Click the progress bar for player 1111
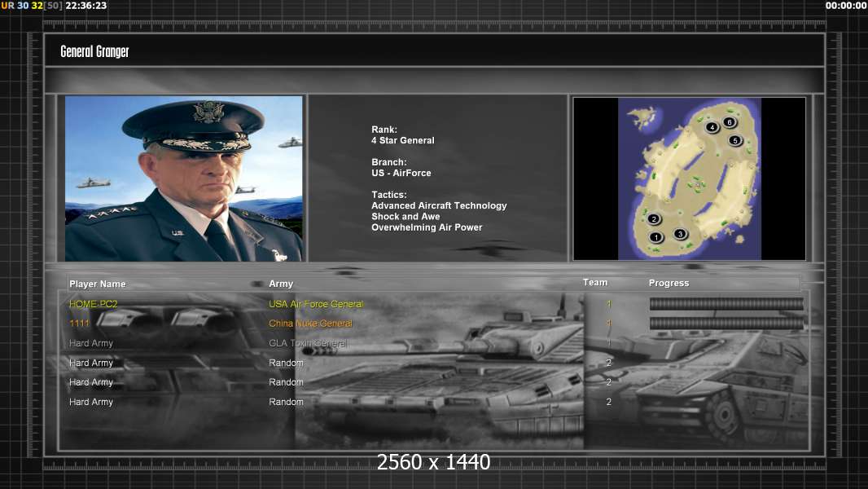This screenshot has width=868, height=489. point(726,324)
